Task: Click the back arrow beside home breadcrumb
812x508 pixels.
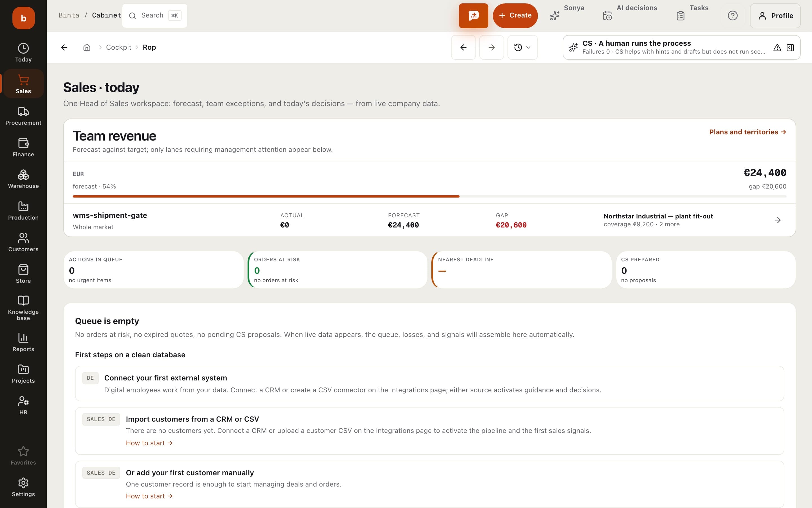Action: click(x=64, y=47)
